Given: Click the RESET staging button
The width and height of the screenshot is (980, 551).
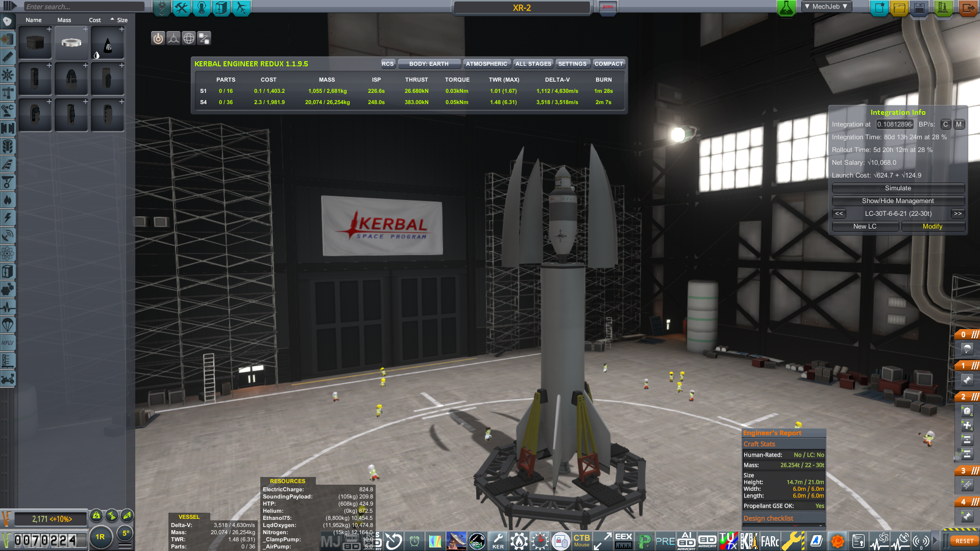Looking at the screenshot, I should coord(964,541).
